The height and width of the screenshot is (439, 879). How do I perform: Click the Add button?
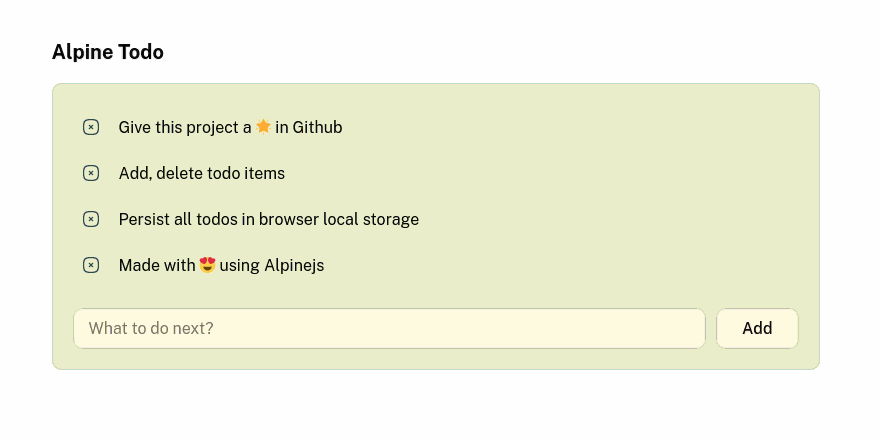[757, 328]
